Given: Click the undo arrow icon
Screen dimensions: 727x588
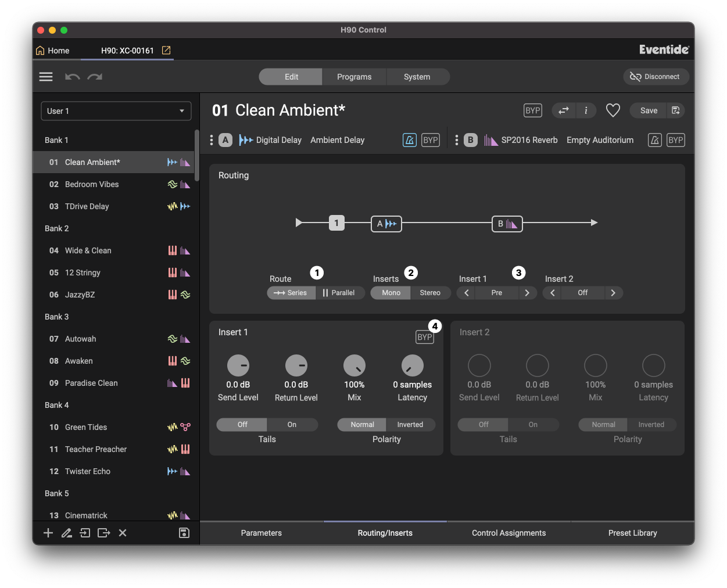Looking at the screenshot, I should pyautogui.click(x=73, y=77).
